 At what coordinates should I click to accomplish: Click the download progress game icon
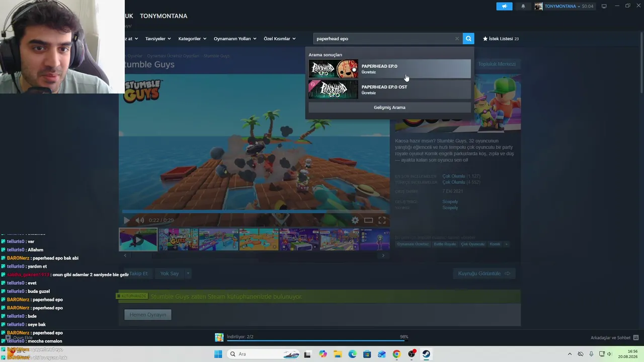(x=219, y=337)
